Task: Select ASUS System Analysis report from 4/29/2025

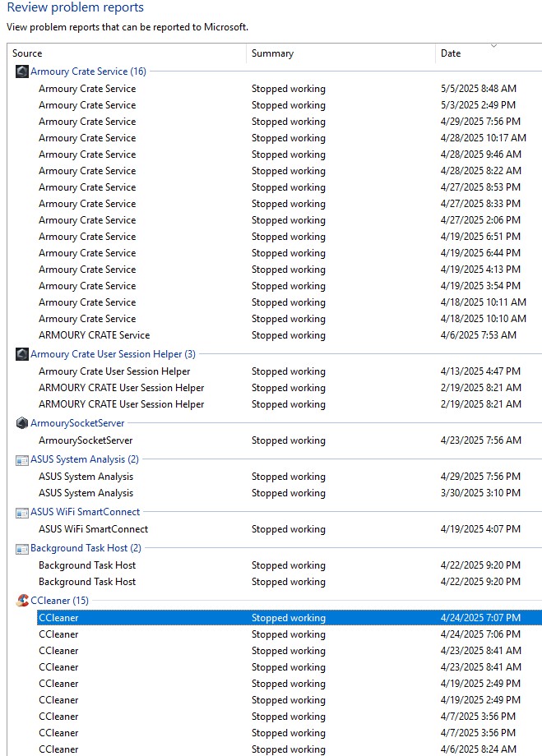Action: [x=290, y=477]
